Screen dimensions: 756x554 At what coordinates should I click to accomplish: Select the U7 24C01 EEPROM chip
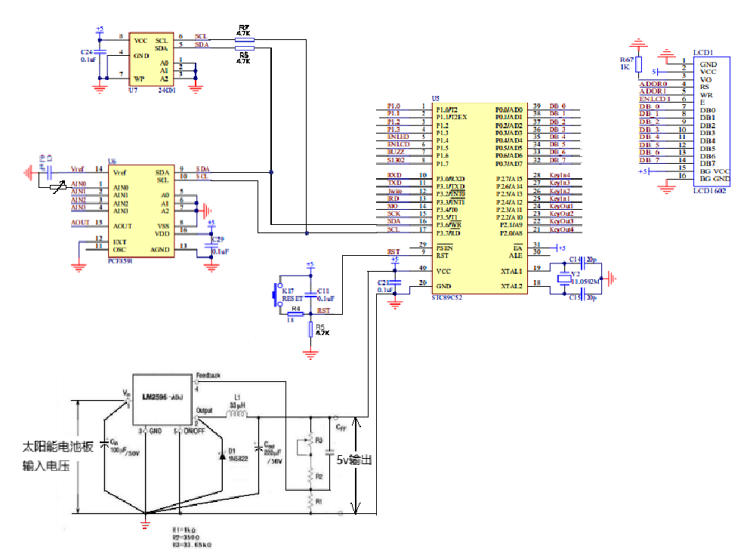tap(152, 59)
